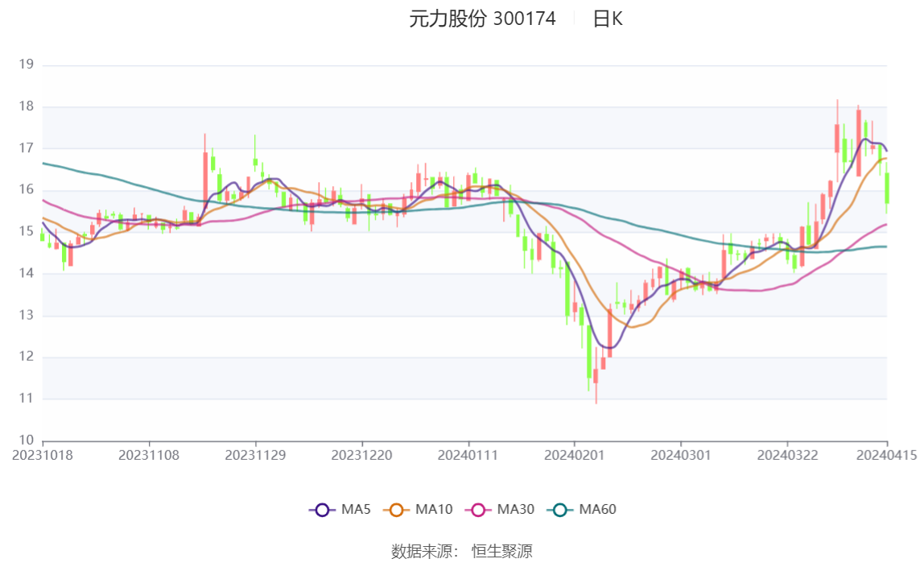Click the 日K label
The image size is (924, 563).
[608, 19]
